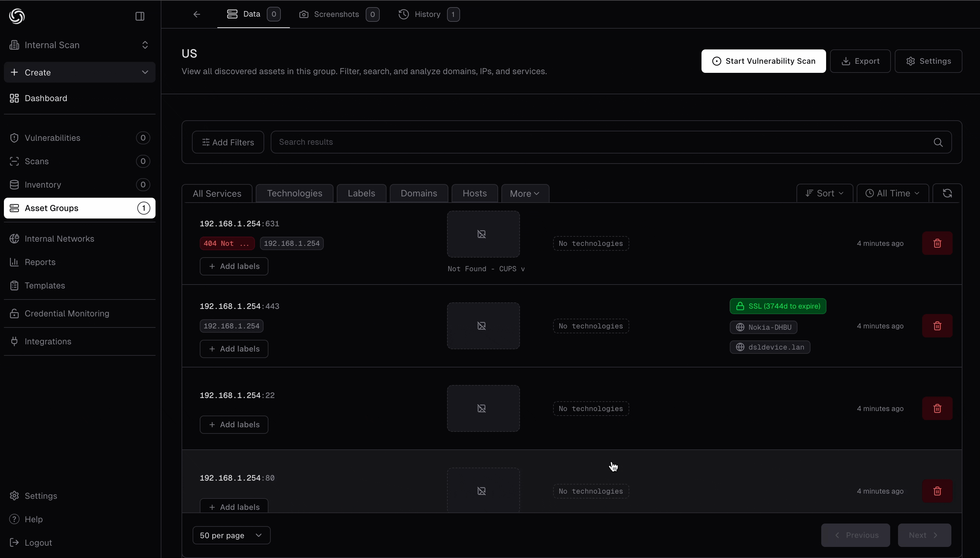Start Vulnerability Scan

763,61
